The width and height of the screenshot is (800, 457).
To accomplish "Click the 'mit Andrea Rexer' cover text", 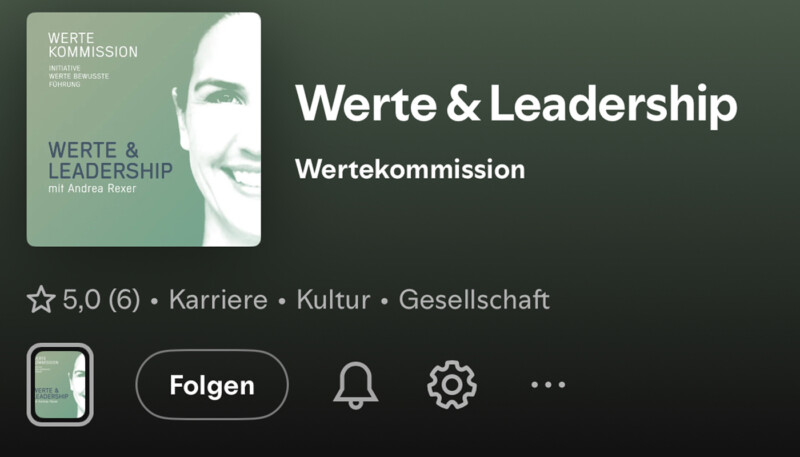I will tap(92, 189).
